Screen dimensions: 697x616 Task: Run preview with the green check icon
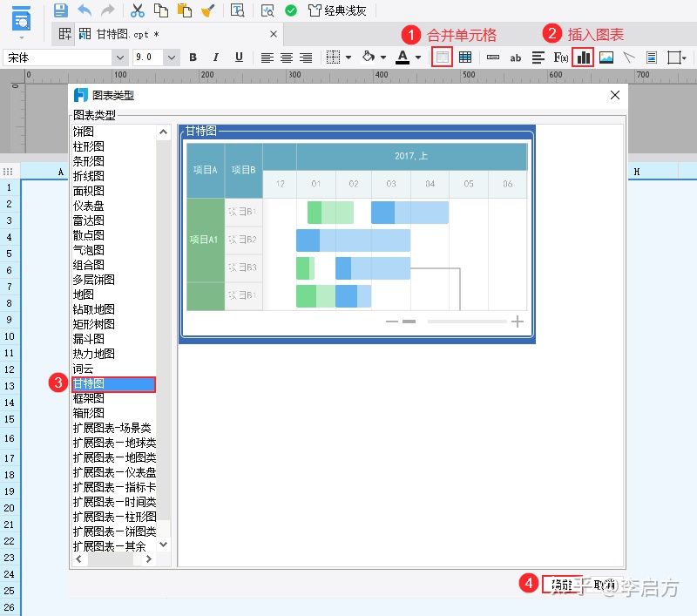tap(290, 10)
